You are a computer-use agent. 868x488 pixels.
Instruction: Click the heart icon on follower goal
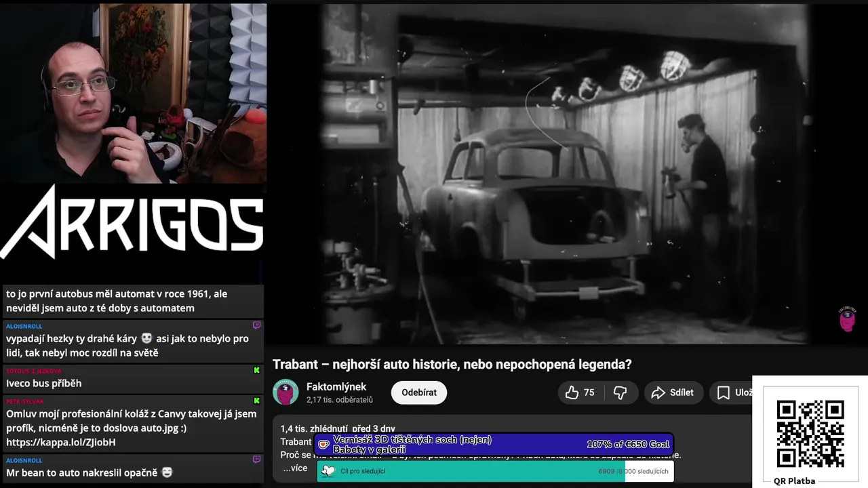(328, 471)
